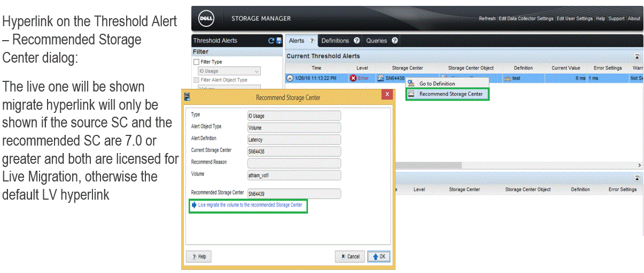The width and height of the screenshot is (644, 273).
Task: Enable the Filter Alert Object Type checkbox
Action: click(196, 80)
